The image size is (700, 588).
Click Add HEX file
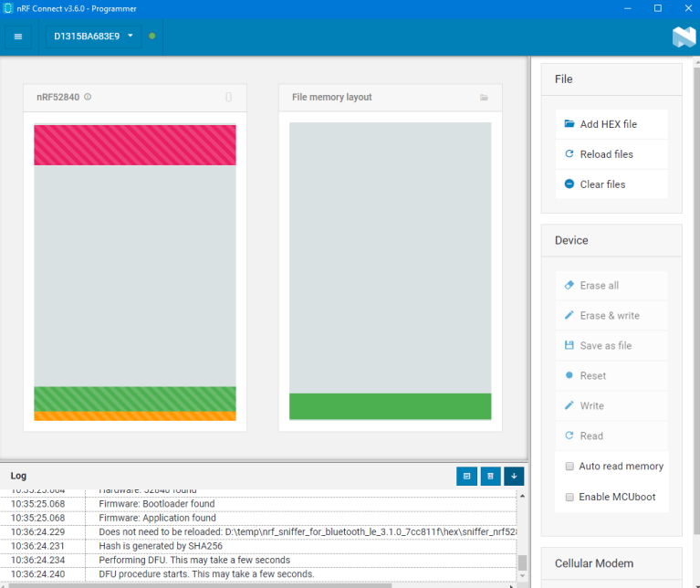pos(611,124)
